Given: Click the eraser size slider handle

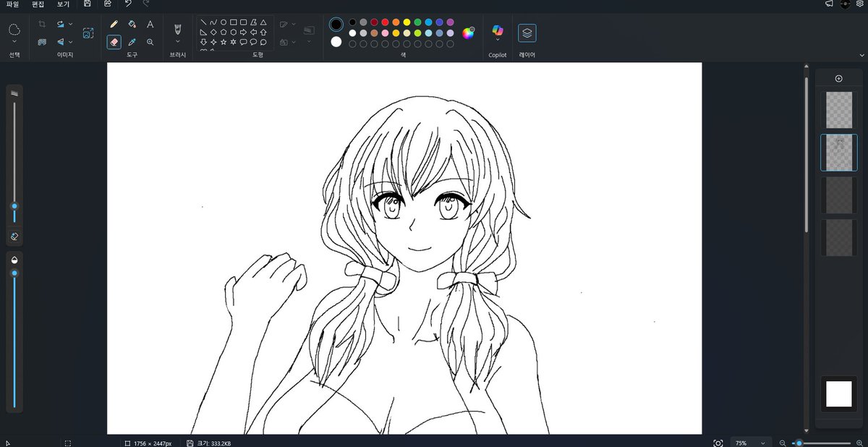Looking at the screenshot, I should (x=14, y=206).
